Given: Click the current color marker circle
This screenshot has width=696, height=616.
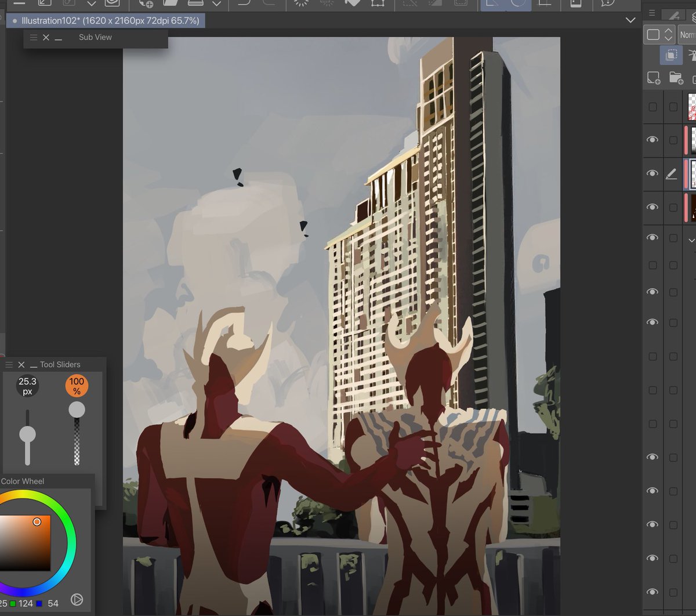Looking at the screenshot, I should tap(37, 522).
